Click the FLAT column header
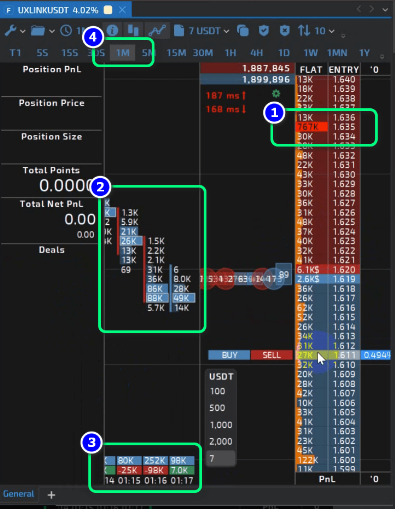 tap(311, 70)
